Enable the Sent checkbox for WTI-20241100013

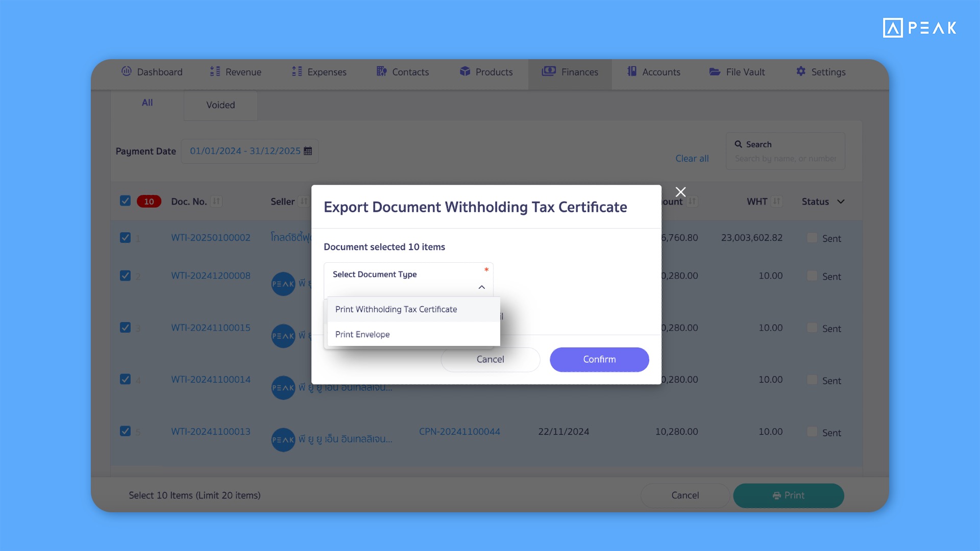[x=813, y=432]
